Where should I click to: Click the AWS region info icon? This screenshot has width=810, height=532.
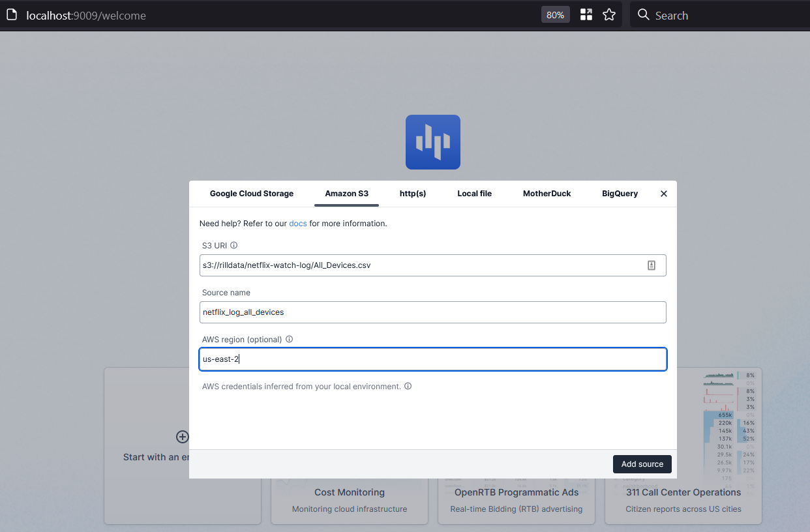pyautogui.click(x=290, y=340)
